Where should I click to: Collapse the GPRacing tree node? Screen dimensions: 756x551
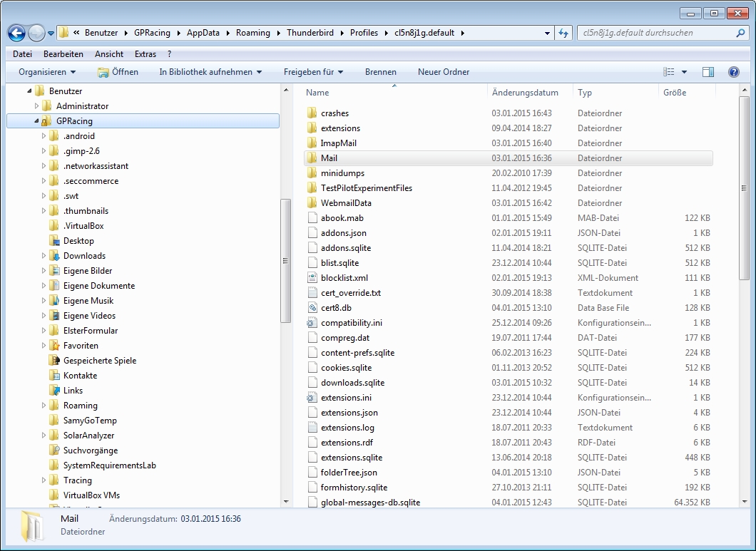coord(36,121)
